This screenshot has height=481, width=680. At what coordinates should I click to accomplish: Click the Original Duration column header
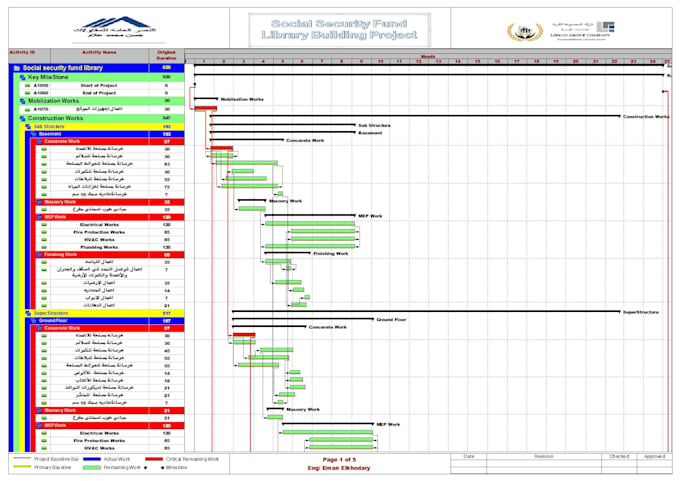[x=167, y=56]
